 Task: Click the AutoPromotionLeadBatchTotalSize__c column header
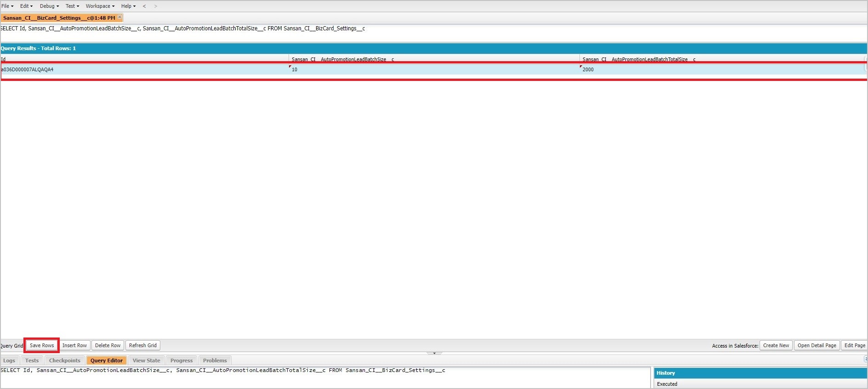(x=722, y=59)
